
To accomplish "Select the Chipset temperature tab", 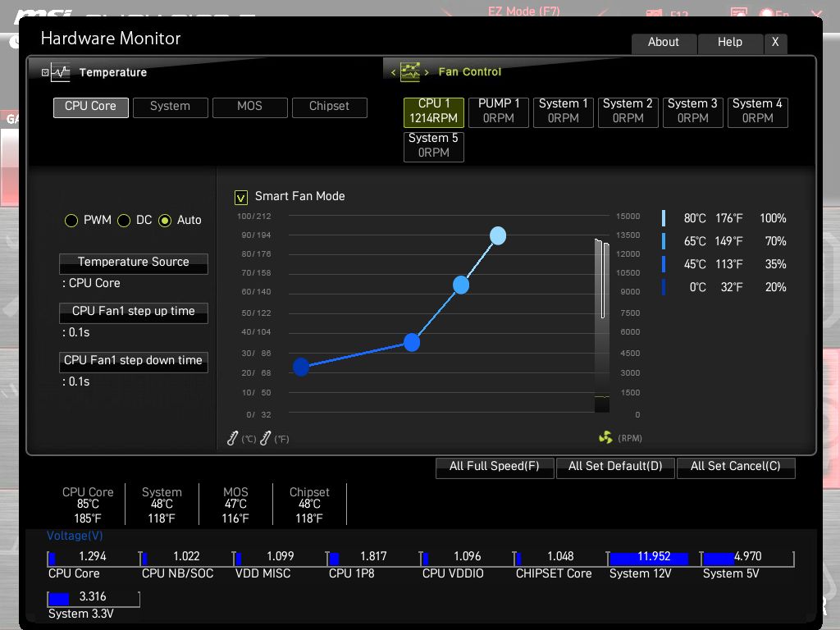I will click(330, 107).
